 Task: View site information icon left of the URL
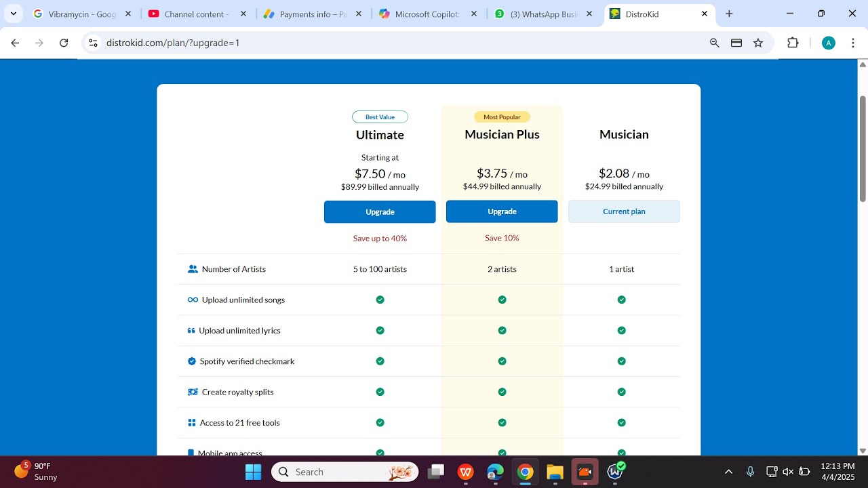coord(94,43)
